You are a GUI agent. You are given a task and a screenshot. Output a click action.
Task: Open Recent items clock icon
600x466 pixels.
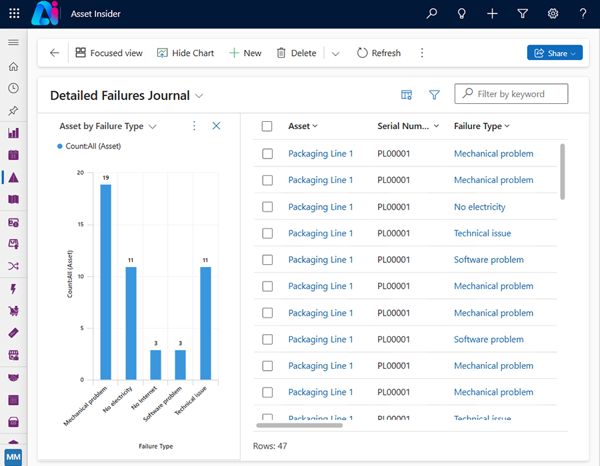coord(13,88)
